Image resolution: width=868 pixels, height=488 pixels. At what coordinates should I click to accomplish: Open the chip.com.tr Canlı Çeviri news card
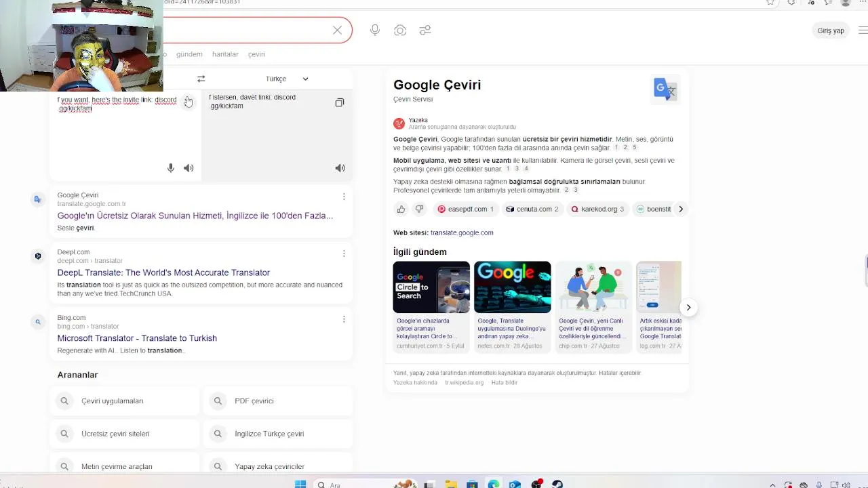[x=593, y=307]
